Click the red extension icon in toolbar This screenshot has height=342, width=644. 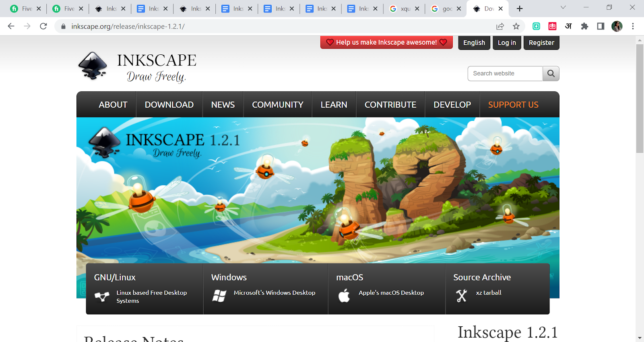coord(552,26)
